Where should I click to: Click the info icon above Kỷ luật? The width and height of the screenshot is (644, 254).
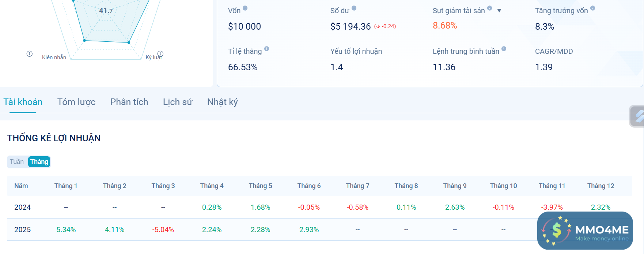(160, 53)
